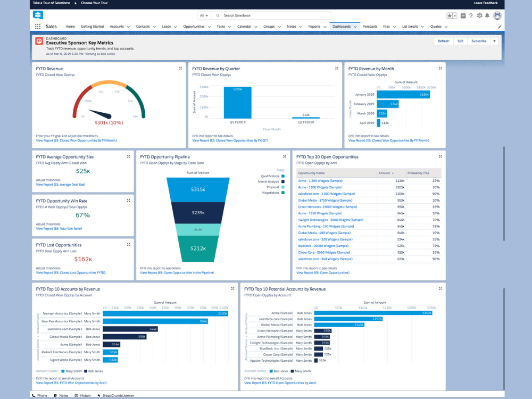The image size is (532, 399).
Task: Expand FYTD Opportunity Win Rate widget
Action: 129,201
